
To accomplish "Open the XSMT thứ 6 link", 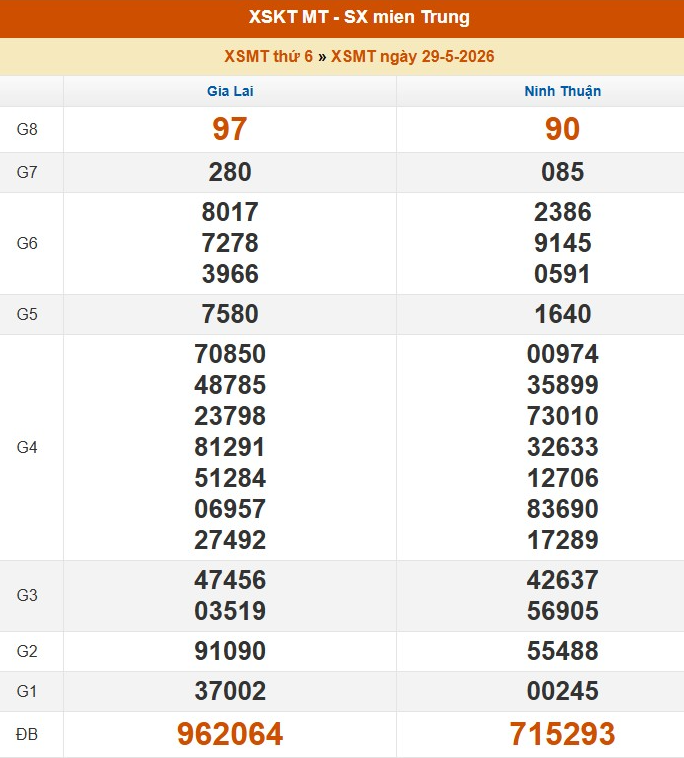I will (268, 56).
